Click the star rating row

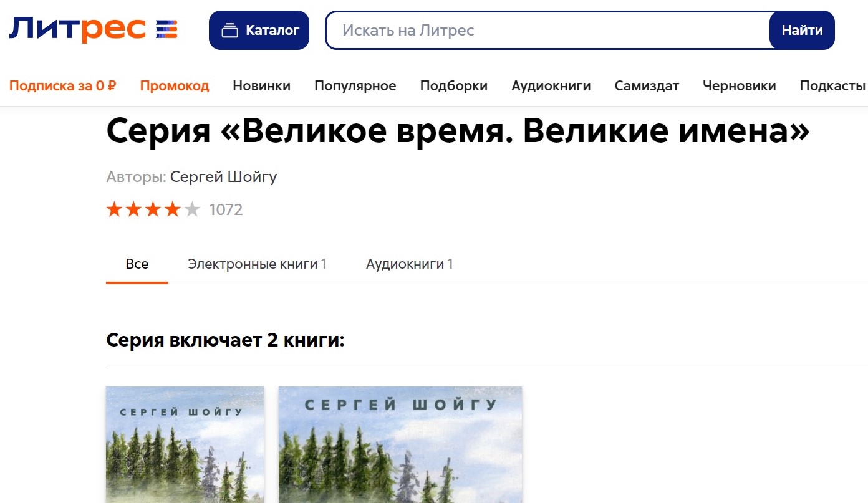click(153, 209)
